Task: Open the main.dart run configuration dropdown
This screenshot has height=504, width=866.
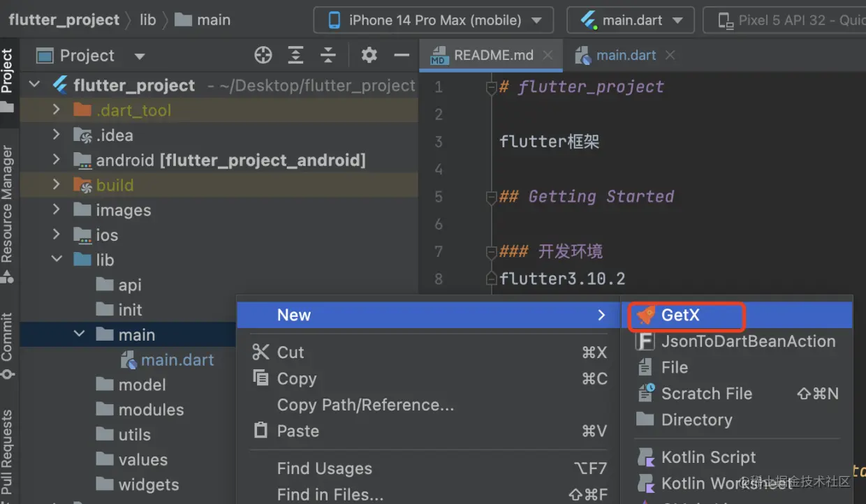Action: (631, 20)
